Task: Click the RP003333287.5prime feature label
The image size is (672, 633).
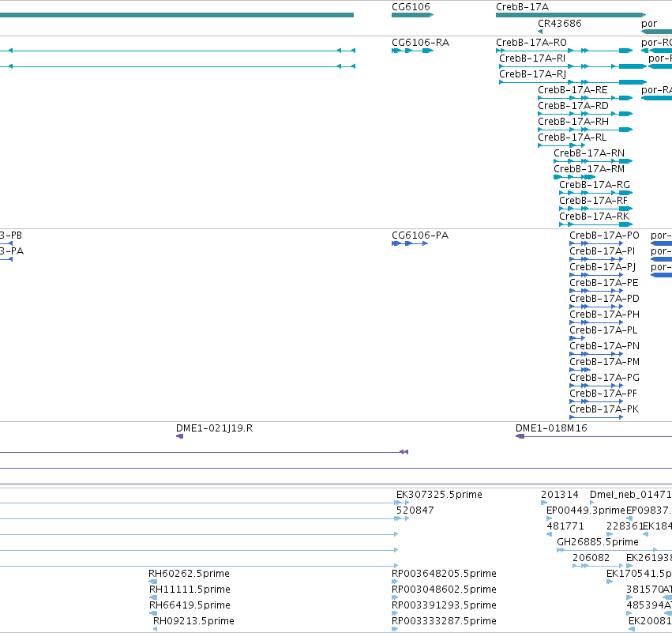Action: (x=444, y=622)
